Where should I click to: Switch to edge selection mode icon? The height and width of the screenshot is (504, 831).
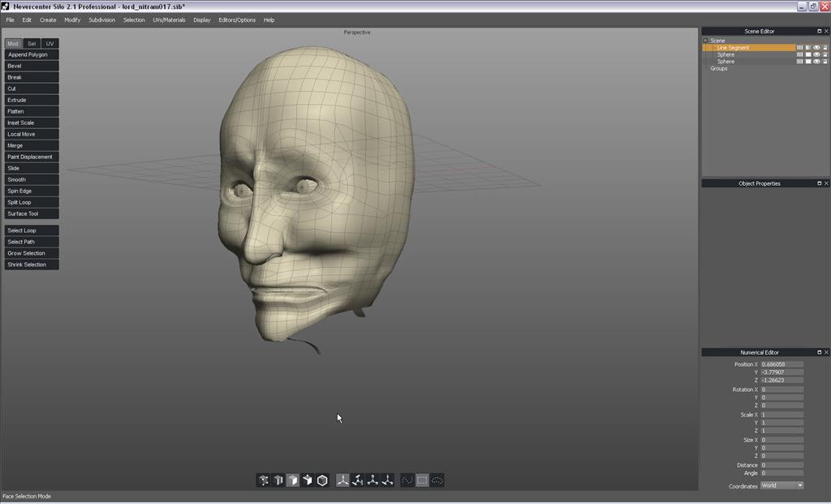coord(278,480)
